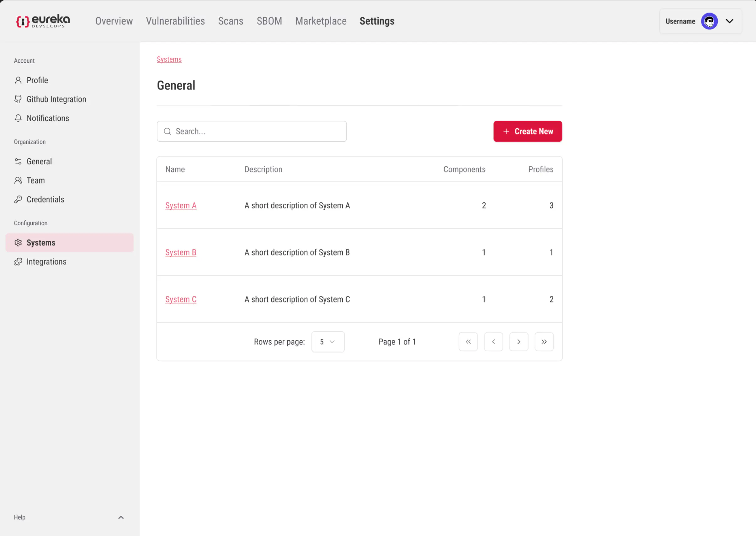Screen dimensions: 756x536
Task: Open the Username account dropdown
Action: [729, 21]
